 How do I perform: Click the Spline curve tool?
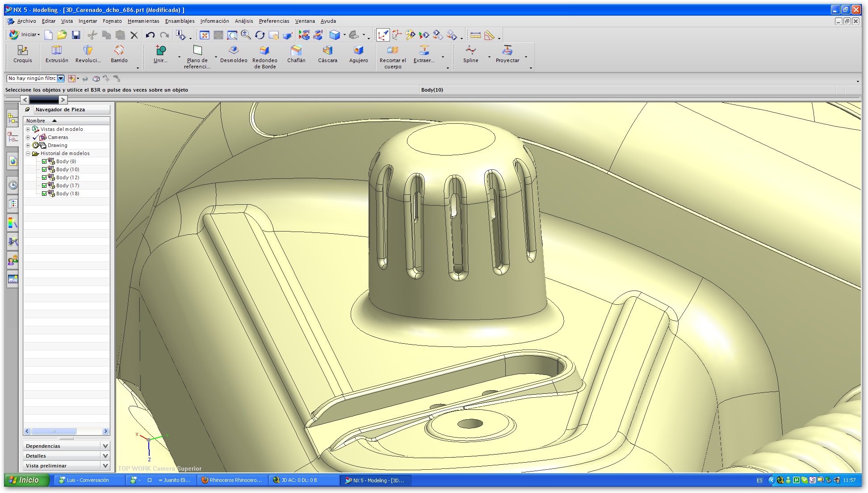pos(470,54)
